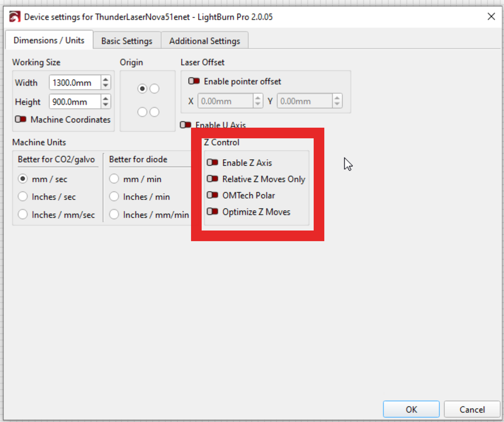The height and width of the screenshot is (422, 504).
Task: Click OK to confirm settings
Action: [x=411, y=410]
